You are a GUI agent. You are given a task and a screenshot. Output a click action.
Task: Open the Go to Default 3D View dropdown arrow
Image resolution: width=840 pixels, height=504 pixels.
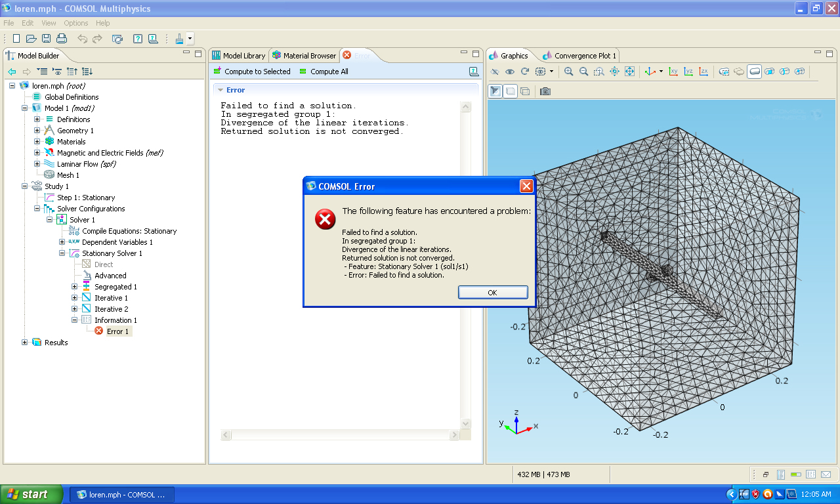(x=661, y=72)
